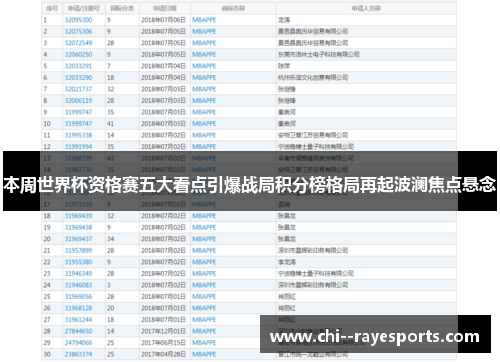This screenshot has width=500, height=362.
Task: Select class value 7 in row 5
Action: tap(109, 66)
